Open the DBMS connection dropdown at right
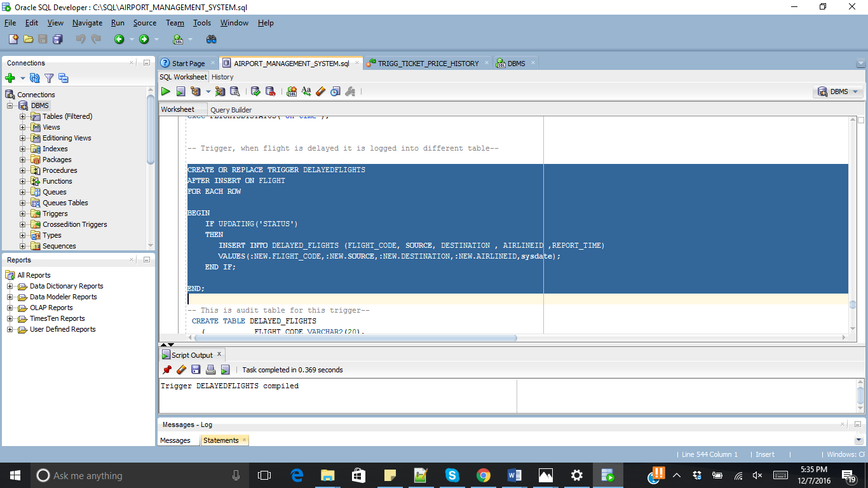 pos(838,91)
